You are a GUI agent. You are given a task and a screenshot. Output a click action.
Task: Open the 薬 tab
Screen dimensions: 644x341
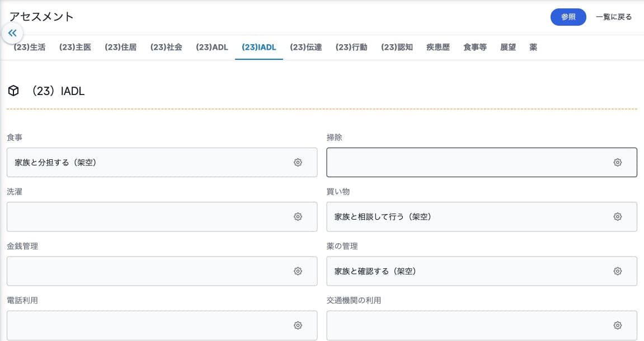point(533,47)
